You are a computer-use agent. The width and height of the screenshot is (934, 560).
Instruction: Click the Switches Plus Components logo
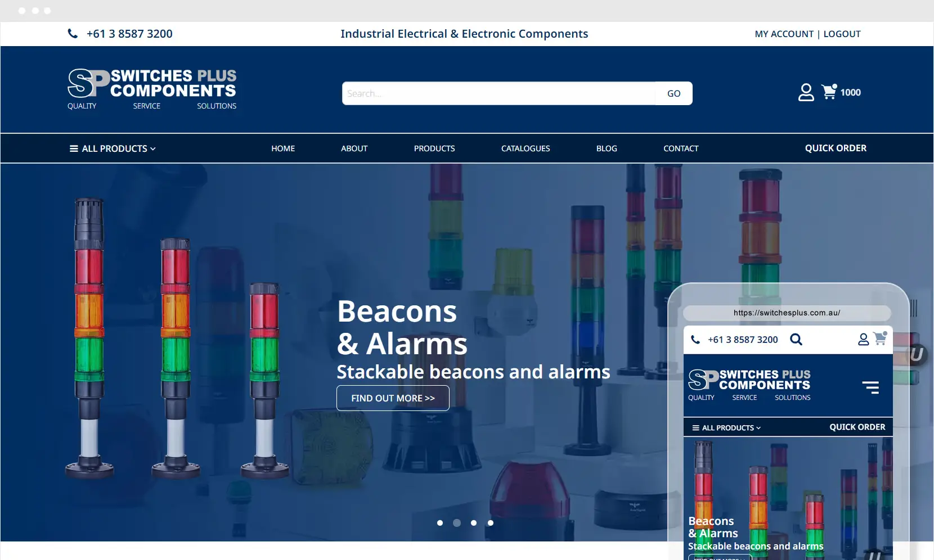[x=152, y=89]
